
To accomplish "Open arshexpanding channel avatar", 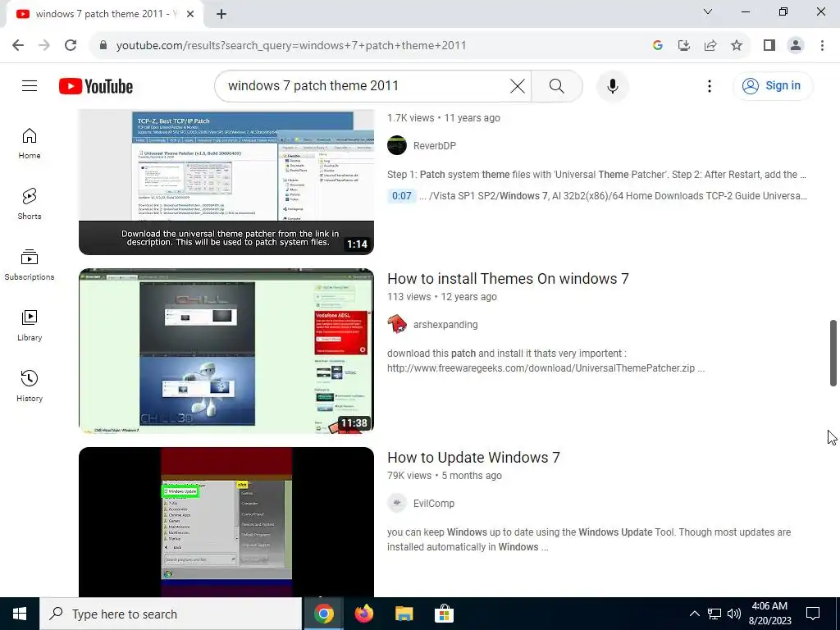I will click(x=397, y=324).
